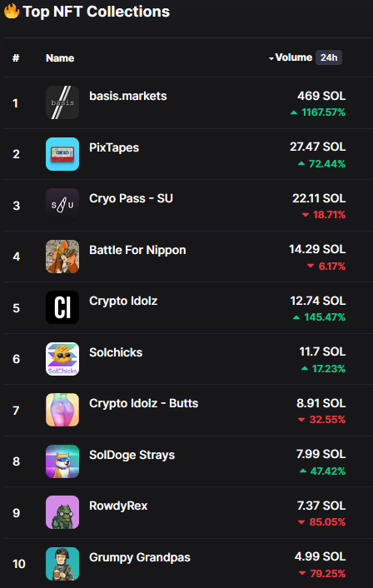Open the Grumpy Grandpas name link
The width and height of the screenshot is (373, 588).
click(x=139, y=557)
